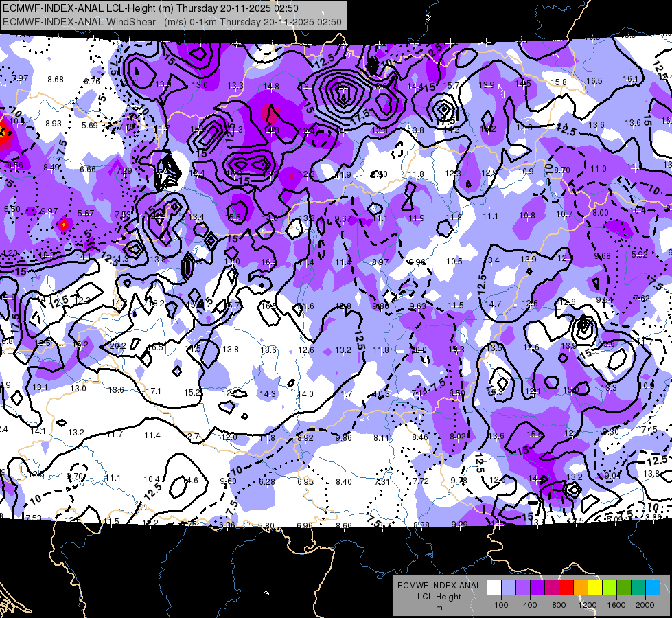Click the 9.30 wind shear value

(611, 431)
